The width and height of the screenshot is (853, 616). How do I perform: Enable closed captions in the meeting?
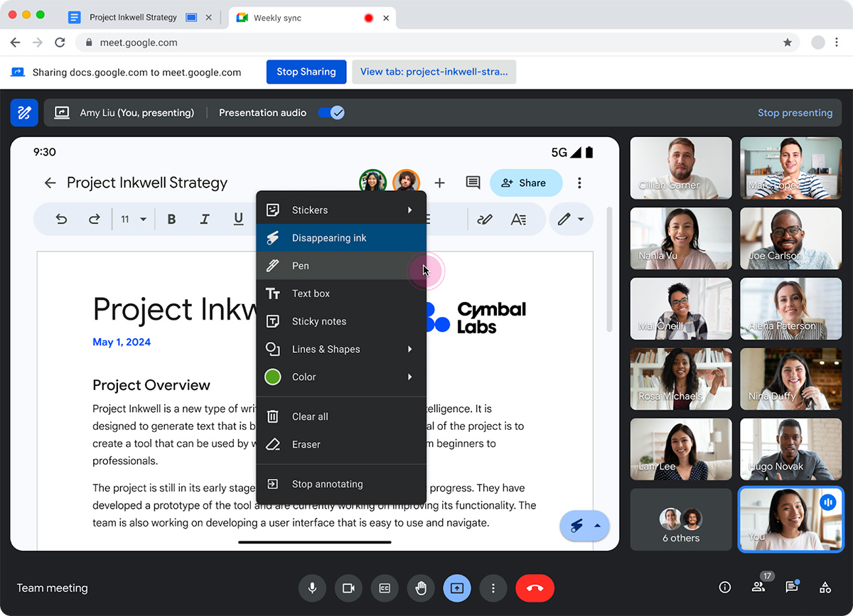385,588
